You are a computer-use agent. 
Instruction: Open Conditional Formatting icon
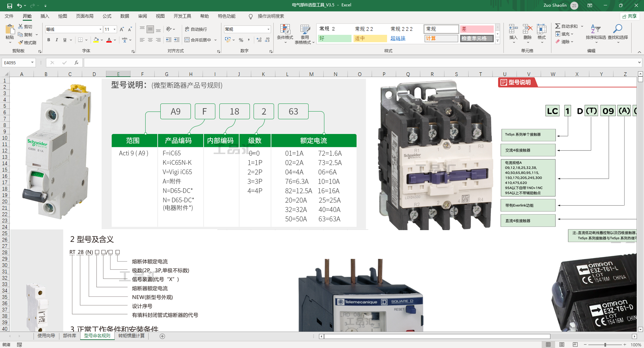tap(285, 29)
